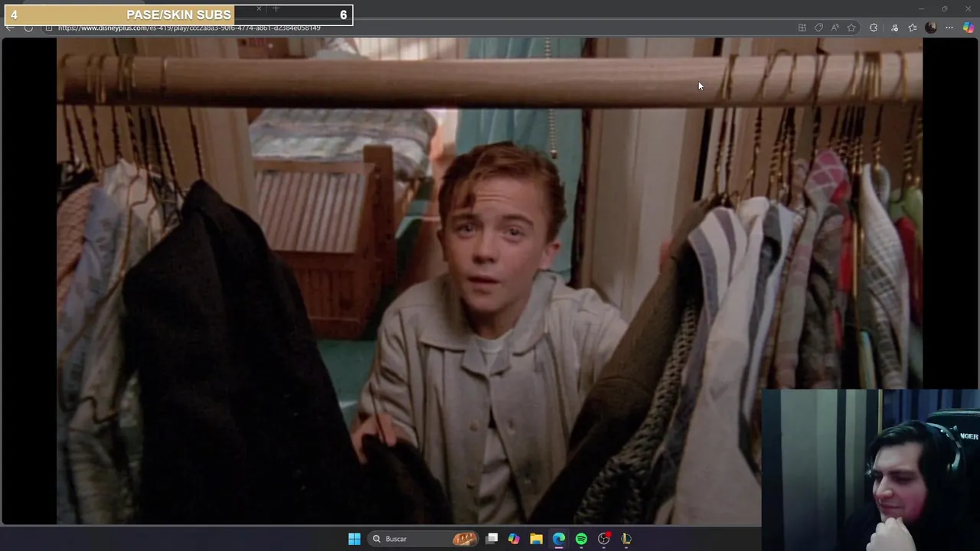This screenshot has height=551, width=980.
Task: Add this page to favorites star
Action: pyautogui.click(x=851, y=28)
